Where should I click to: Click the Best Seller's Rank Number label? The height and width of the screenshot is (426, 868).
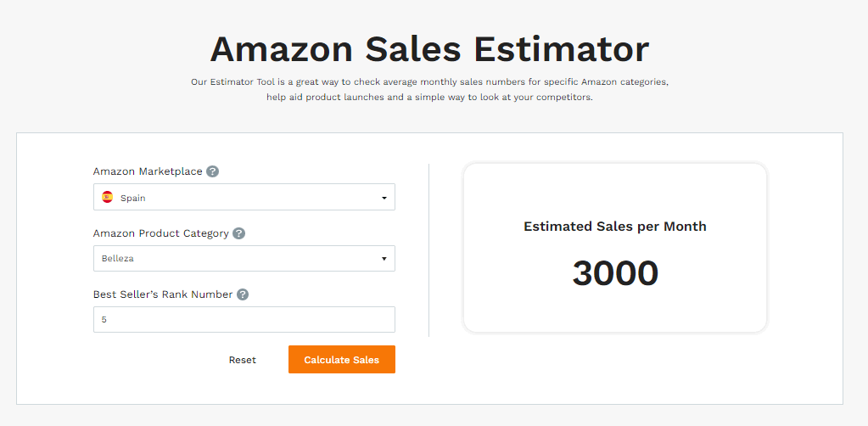(163, 294)
